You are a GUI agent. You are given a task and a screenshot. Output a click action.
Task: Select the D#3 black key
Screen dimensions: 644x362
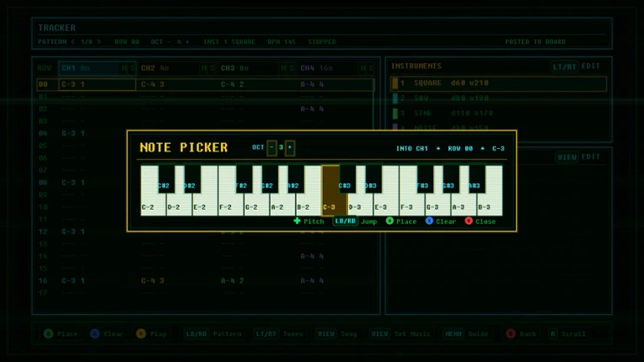click(x=373, y=178)
